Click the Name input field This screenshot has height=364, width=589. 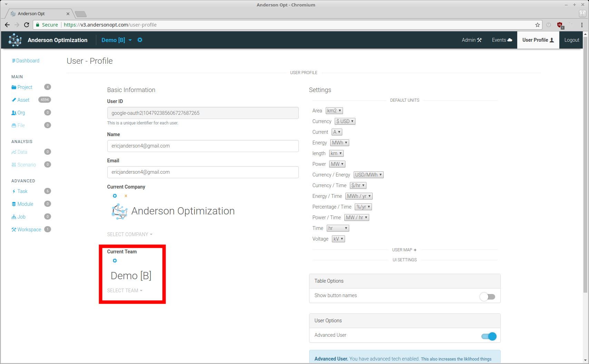[203, 146]
